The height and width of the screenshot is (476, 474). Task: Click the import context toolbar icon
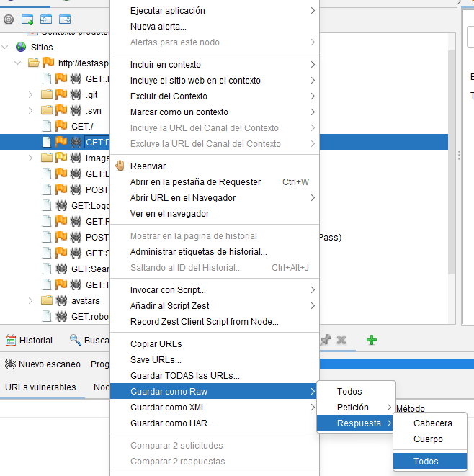coord(46,19)
